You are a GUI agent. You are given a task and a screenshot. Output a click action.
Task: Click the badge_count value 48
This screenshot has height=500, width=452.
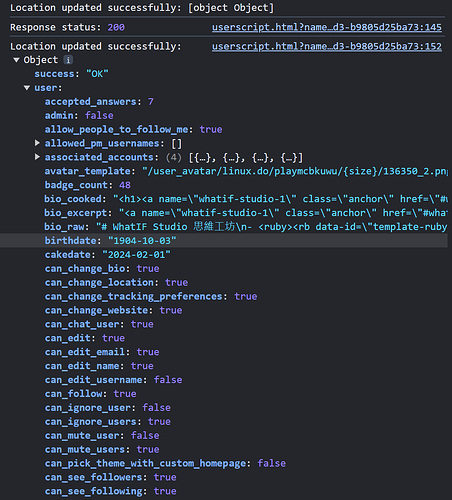click(125, 185)
